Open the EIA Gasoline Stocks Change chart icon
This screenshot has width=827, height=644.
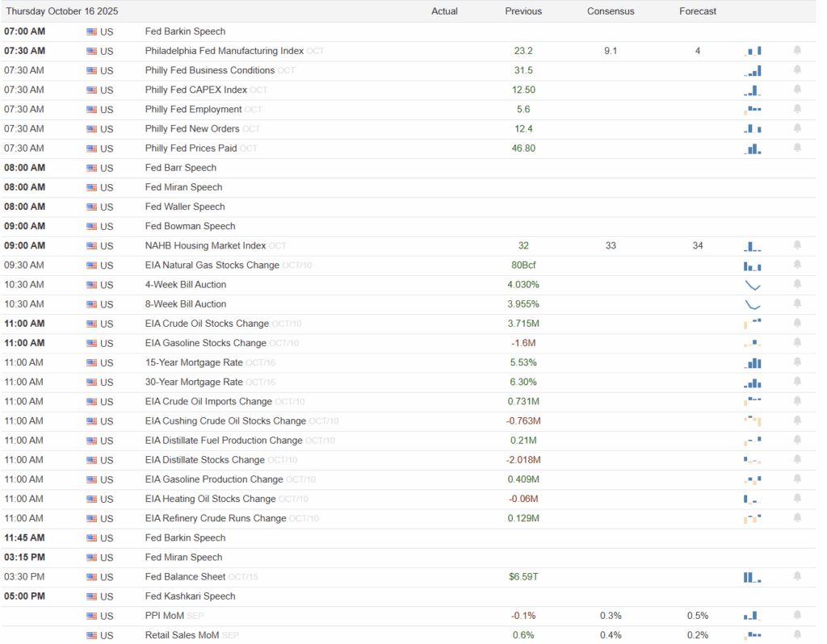click(752, 342)
